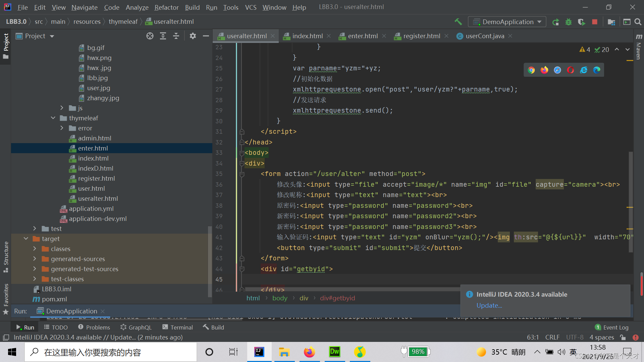Image resolution: width=644 pixels, height=362 pixels.
Task: Open the VCS menu
Action: 251,7
